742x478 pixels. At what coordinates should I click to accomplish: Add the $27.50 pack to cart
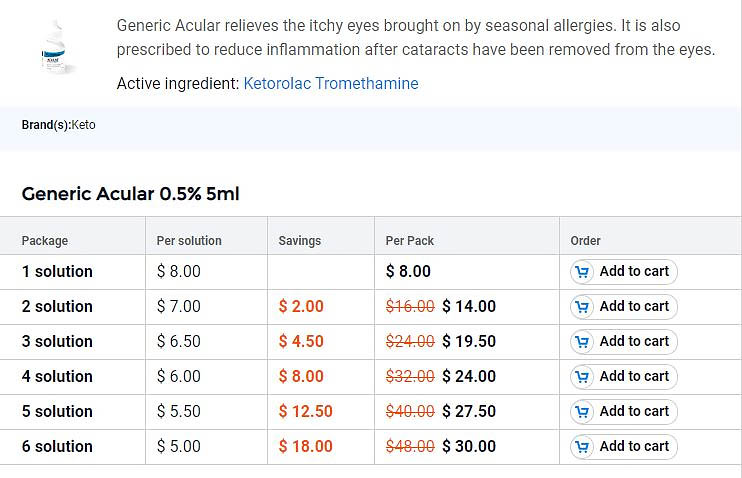click(x=624, y=412)
